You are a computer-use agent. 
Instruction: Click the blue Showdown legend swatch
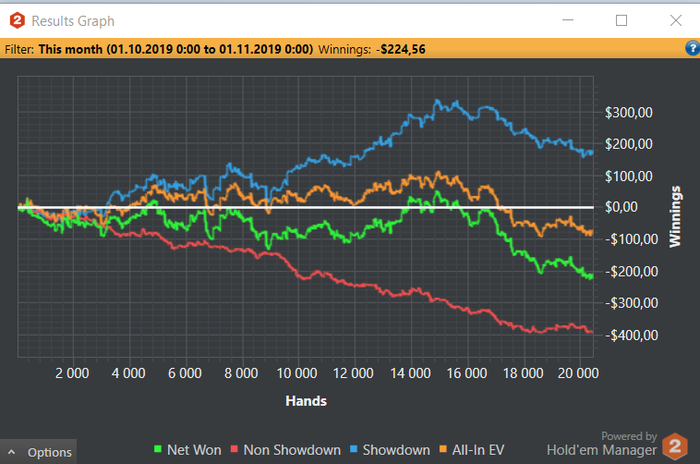tap(354, 449)
